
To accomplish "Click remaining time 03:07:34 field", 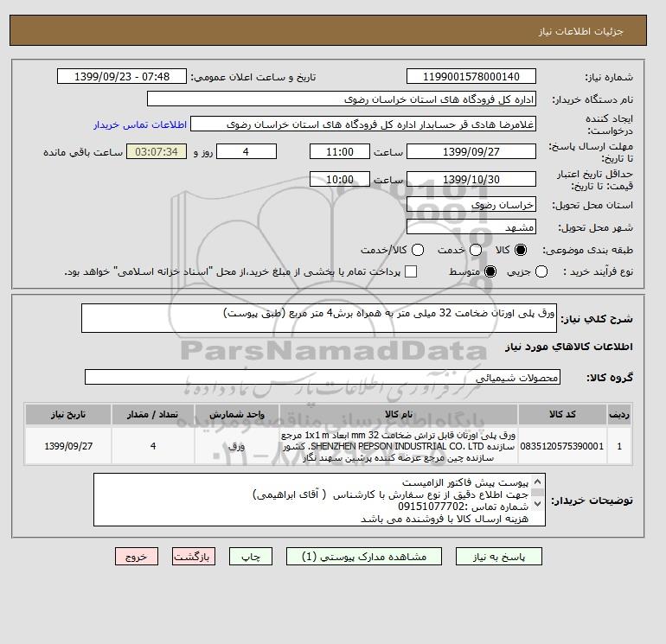I will coord(157,151).
